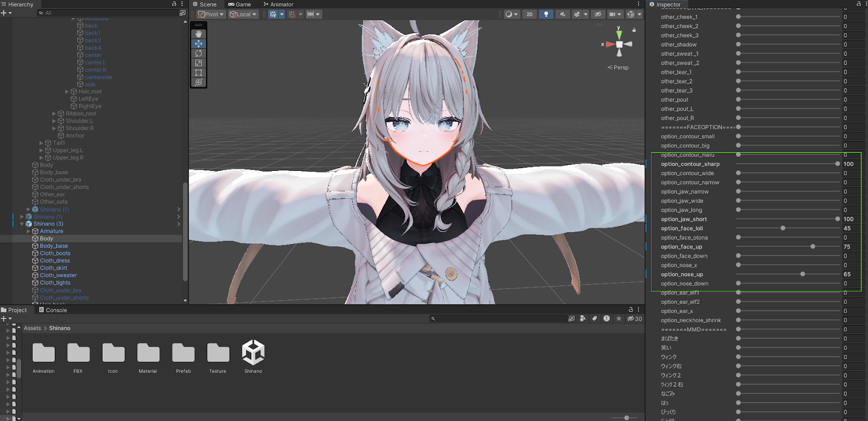Click the green Y axis on orientation gizmo
868x421 pixels.
[x=619, y=34]
